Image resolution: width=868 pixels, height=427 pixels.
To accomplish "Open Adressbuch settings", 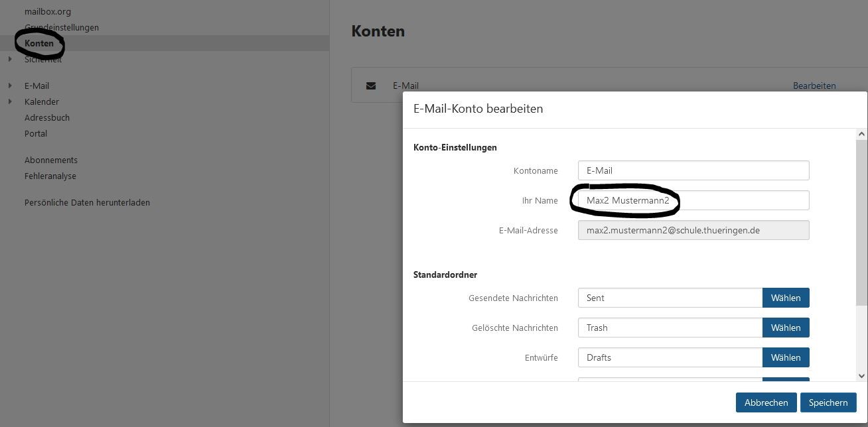I will pyautogui.click(x=47, y=117).
